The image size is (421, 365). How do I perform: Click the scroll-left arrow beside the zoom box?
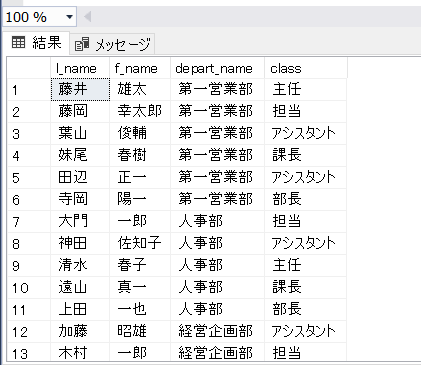tap(87, 17)
